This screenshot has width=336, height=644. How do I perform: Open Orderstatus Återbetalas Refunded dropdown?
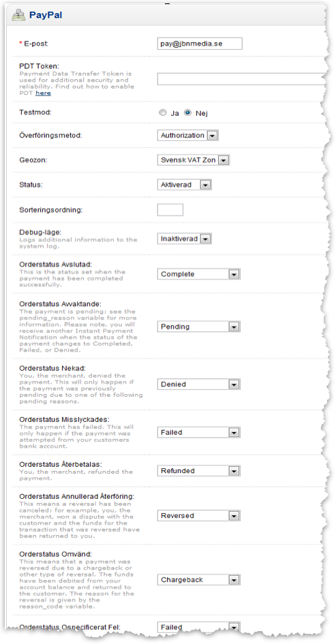pos(199,471)
